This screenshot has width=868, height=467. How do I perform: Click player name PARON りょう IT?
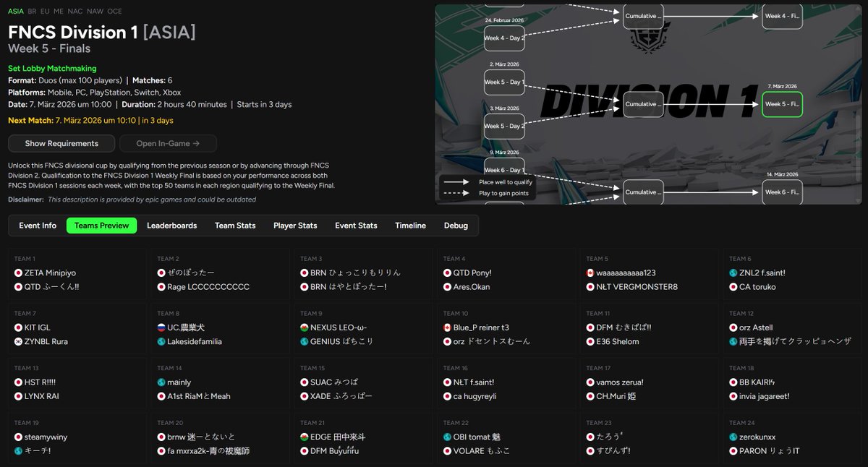tap(770, 451)
